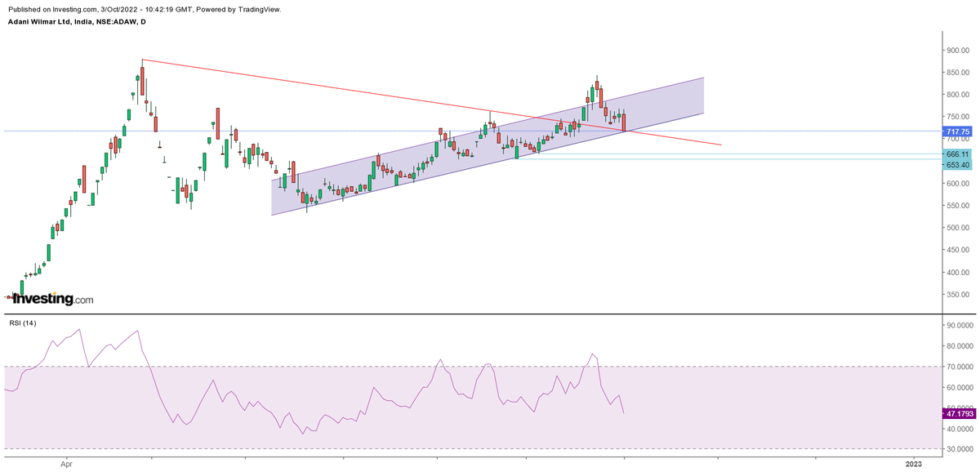Click the 550.00 price axis label
Screen dimensions: 980x472
click(x=957, y=206)
